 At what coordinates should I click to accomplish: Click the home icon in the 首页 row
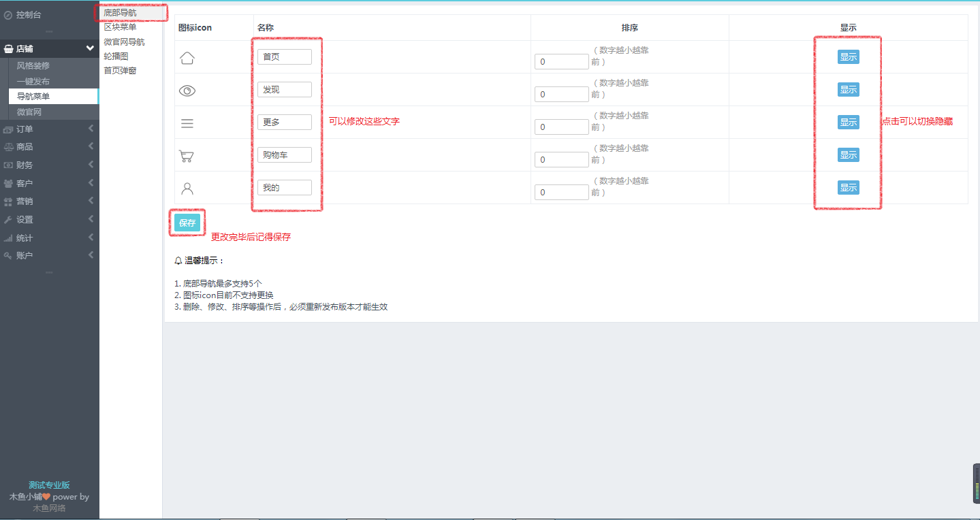[x=187, y=58]
